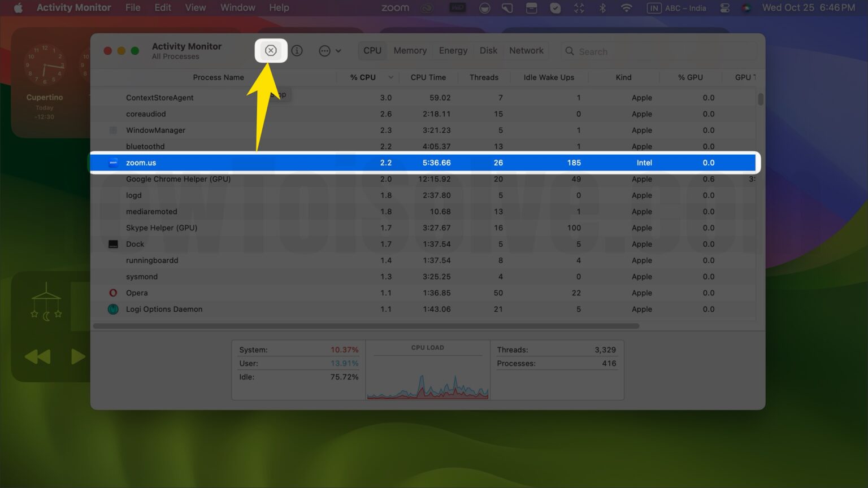
Task: Click the Inspect info (i) icon
Action: (297, 50)
